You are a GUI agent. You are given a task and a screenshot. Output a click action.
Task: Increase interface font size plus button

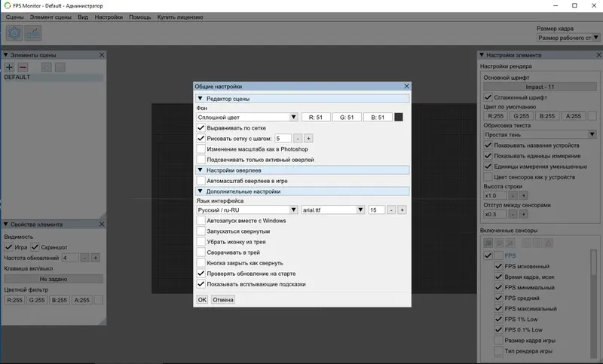click(402, 210)
